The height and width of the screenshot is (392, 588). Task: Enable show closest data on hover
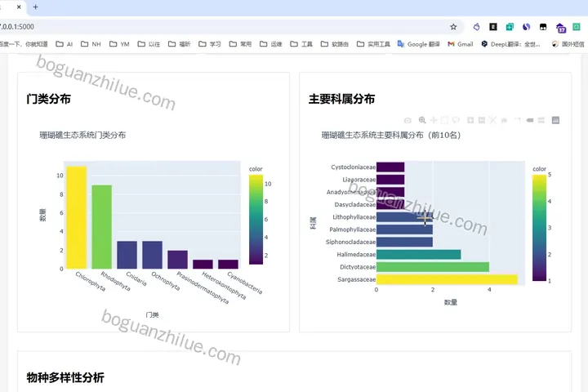[530, 120]
